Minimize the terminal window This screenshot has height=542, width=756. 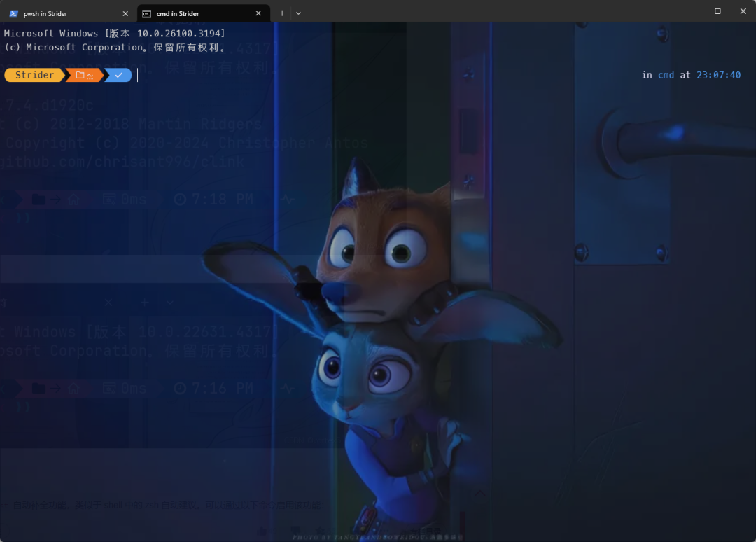pyautogui.click(x=692, y=11)
